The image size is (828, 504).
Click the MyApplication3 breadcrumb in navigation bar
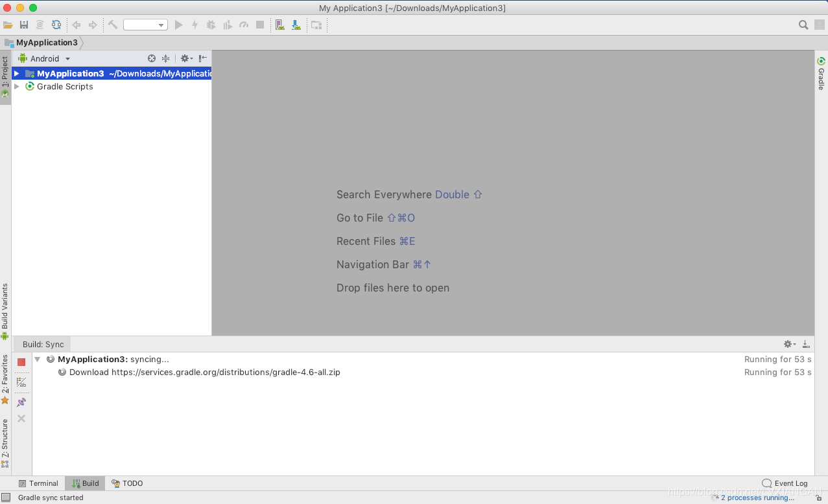pos(47,43)
